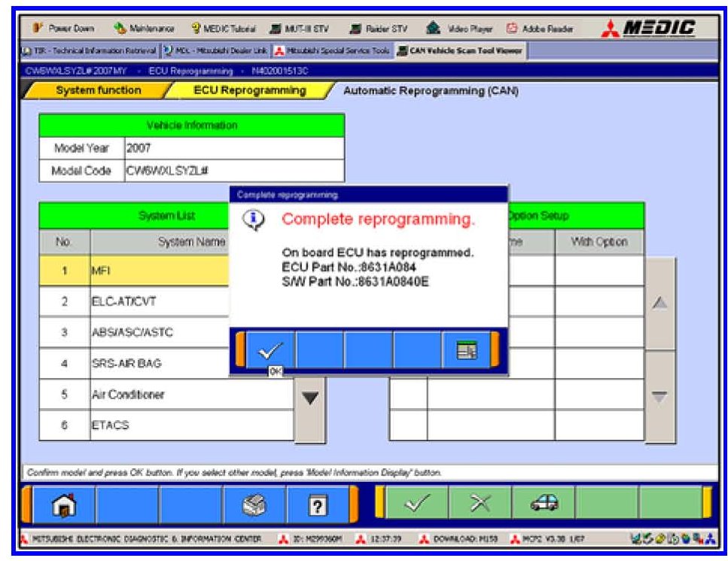Select ECU Reprogramming breadcrumb tab
728x561 pixels.
(x=250, y=90)
